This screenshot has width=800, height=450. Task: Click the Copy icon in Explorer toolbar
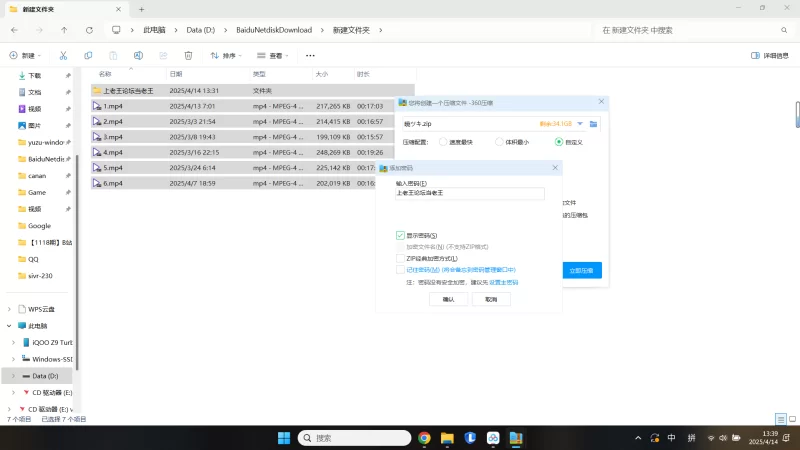click(89, 56)
